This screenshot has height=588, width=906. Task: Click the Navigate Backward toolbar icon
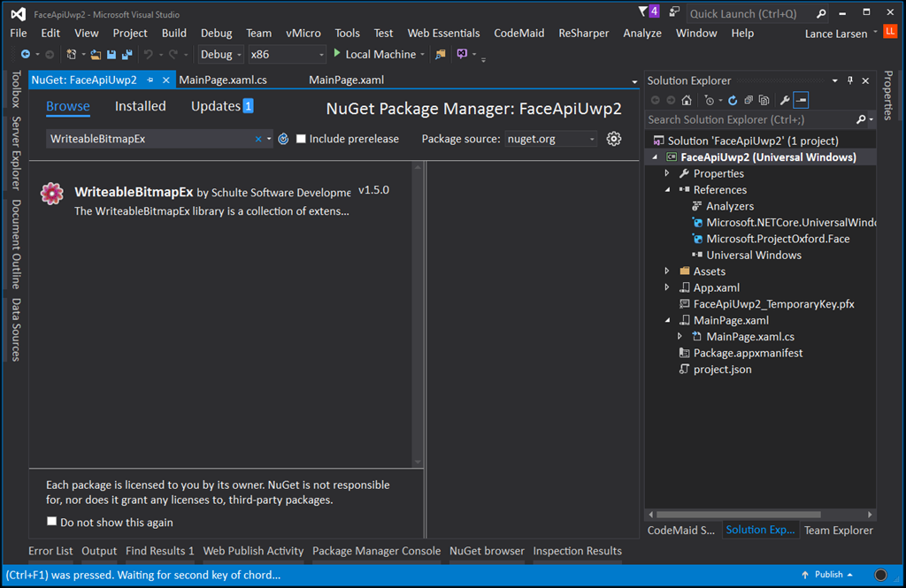coord(25,54)
